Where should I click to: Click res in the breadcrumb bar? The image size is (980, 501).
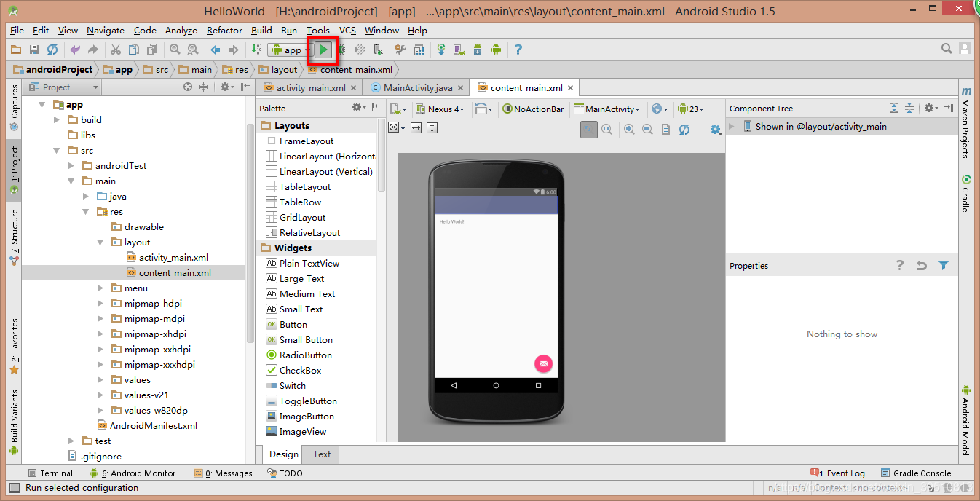235,70
